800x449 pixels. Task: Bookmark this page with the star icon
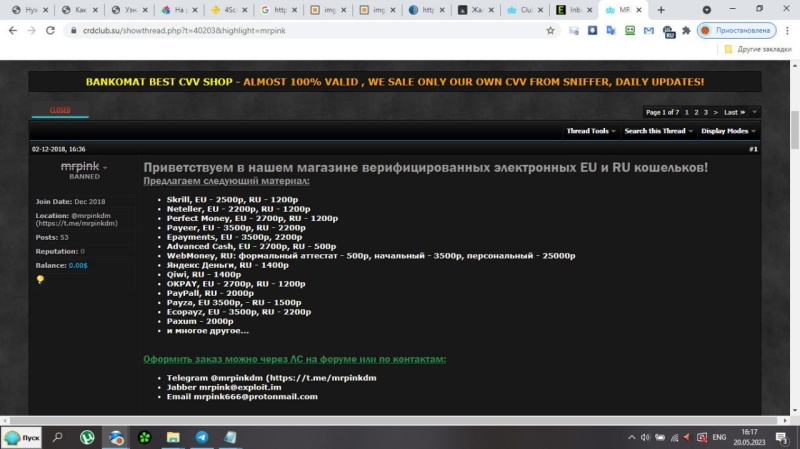(550, 31)
